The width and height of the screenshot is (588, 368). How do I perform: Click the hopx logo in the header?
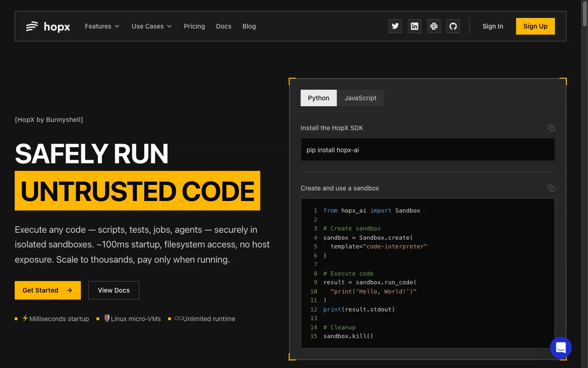click(48, 26)
